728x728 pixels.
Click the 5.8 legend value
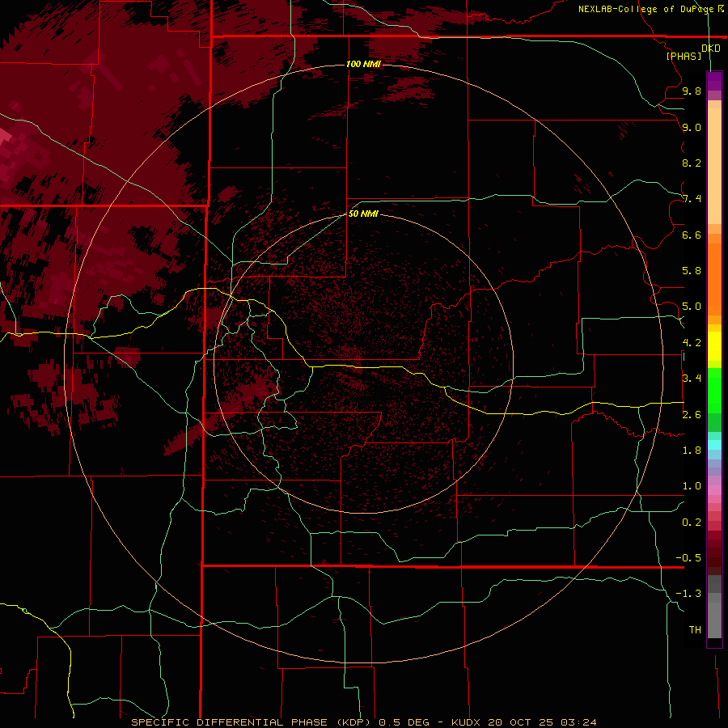point(692,271)
